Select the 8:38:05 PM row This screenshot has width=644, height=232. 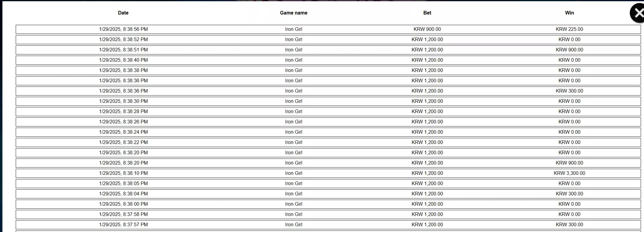tap(328, 184)
